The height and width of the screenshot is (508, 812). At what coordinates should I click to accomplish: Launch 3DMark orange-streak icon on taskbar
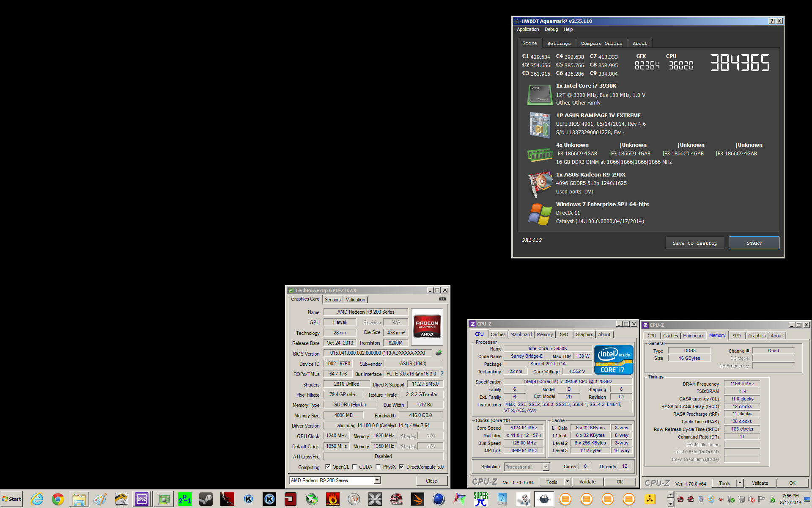point(417,499)
